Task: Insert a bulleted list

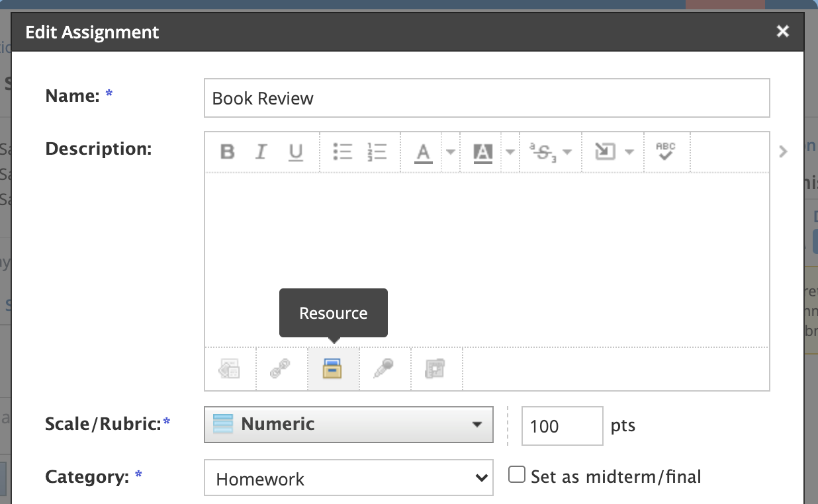Action: 342,152
